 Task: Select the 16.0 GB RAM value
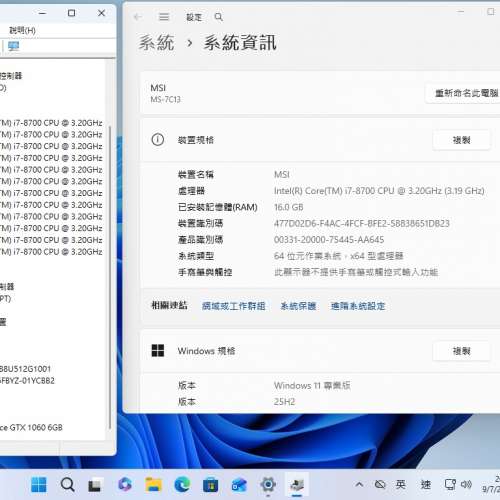click(x=289, y=207)
